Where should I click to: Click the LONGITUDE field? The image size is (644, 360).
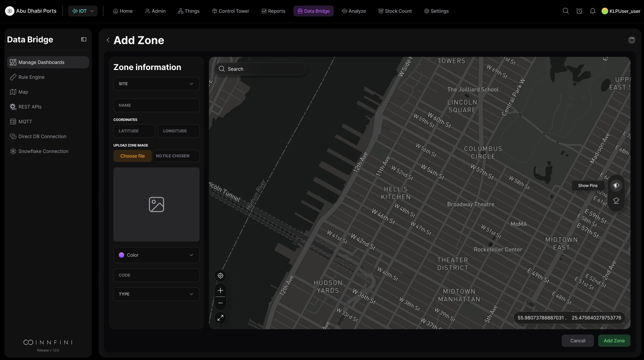179,131
